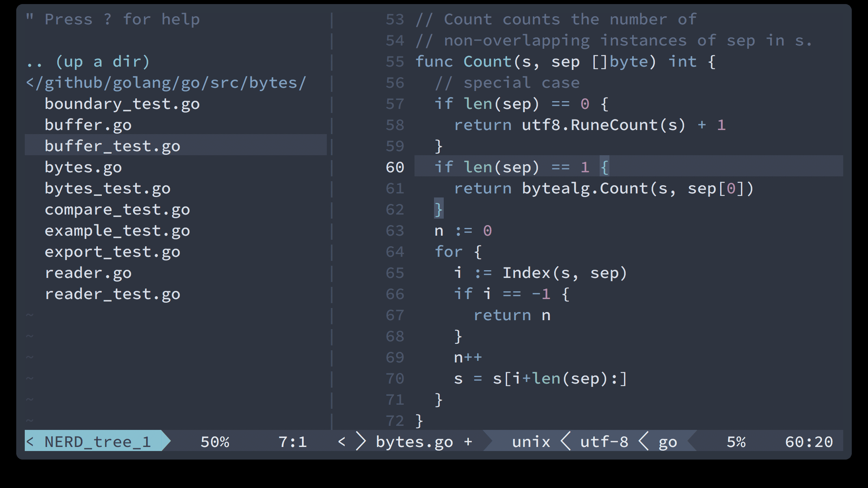
Task: Open example_test.go file entry
Action: click(x=117, y=231)
